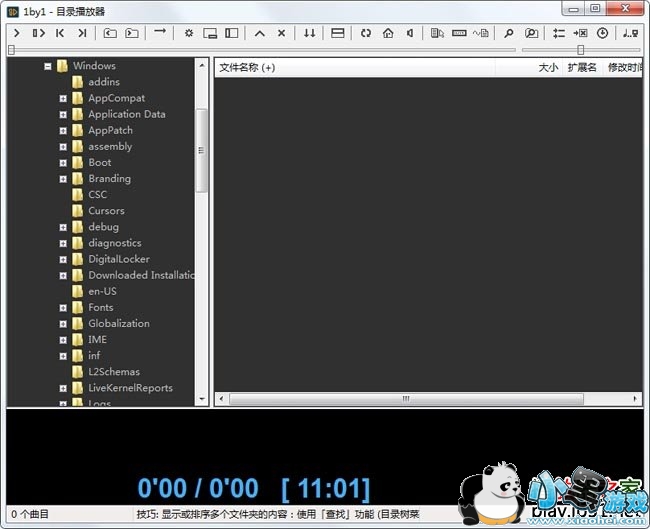Click the X remove icon in toolbar

pyautogui.click(x=281, y=33)
